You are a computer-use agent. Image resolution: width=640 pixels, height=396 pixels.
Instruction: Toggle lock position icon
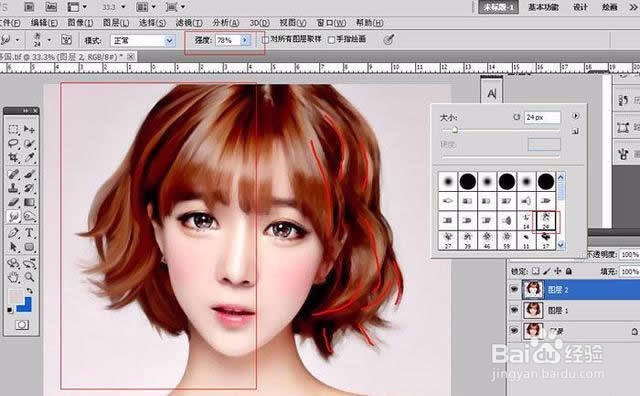(x=558, y=271)
